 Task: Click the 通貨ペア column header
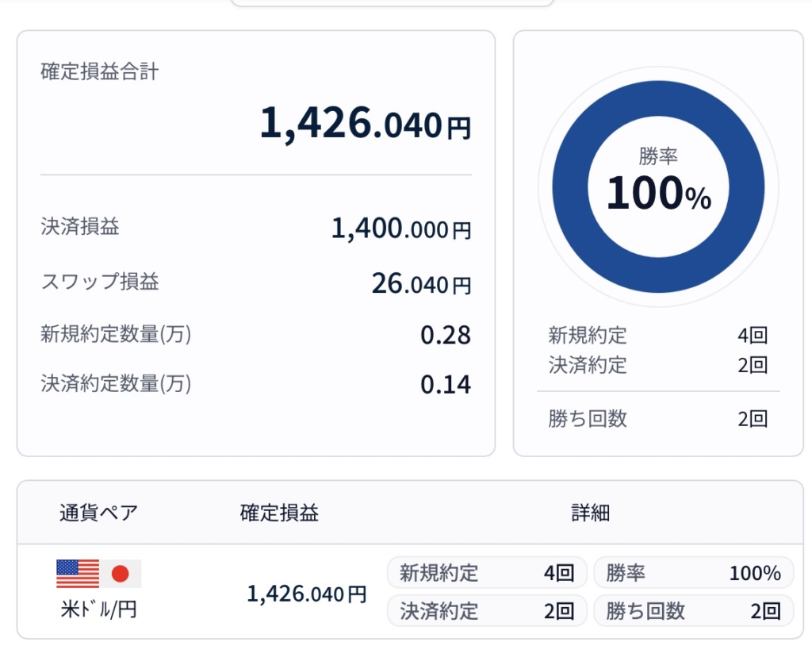(x=99, y=513)
